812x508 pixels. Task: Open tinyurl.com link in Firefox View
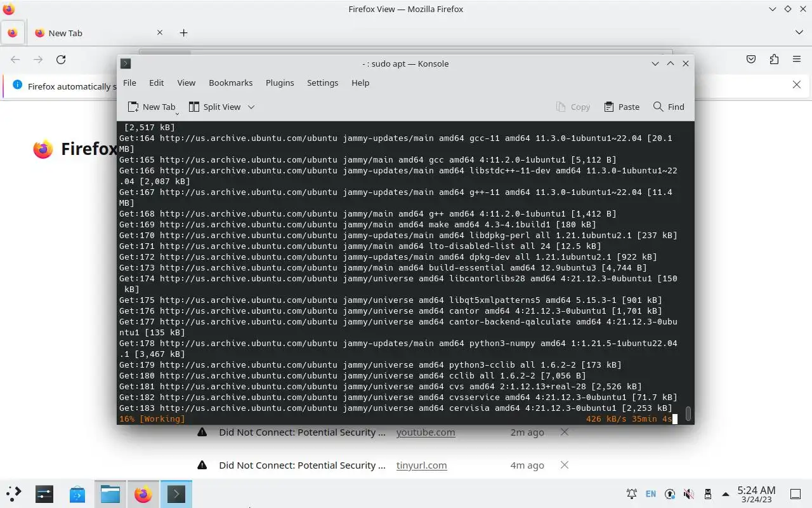422,465
